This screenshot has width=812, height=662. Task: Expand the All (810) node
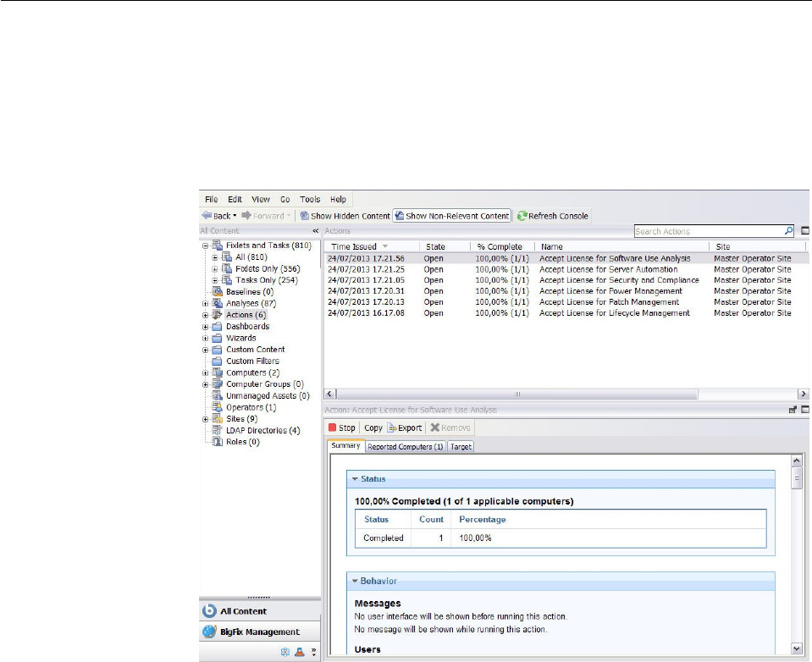[215, 257]
